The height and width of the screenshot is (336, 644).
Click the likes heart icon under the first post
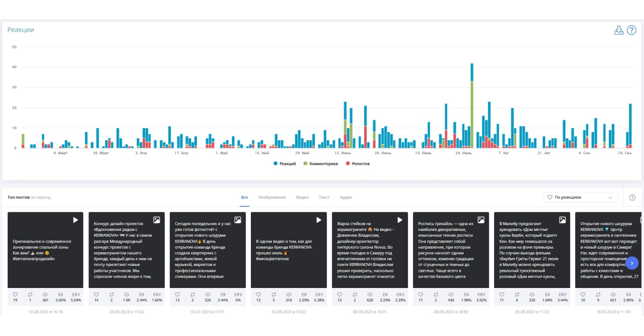coord(15,294)
